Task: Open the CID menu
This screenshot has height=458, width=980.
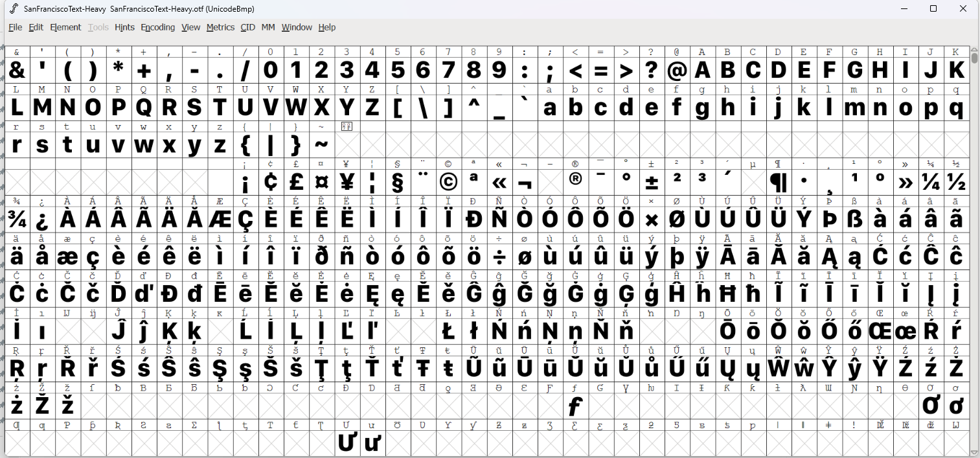Action: click(247, 27)
